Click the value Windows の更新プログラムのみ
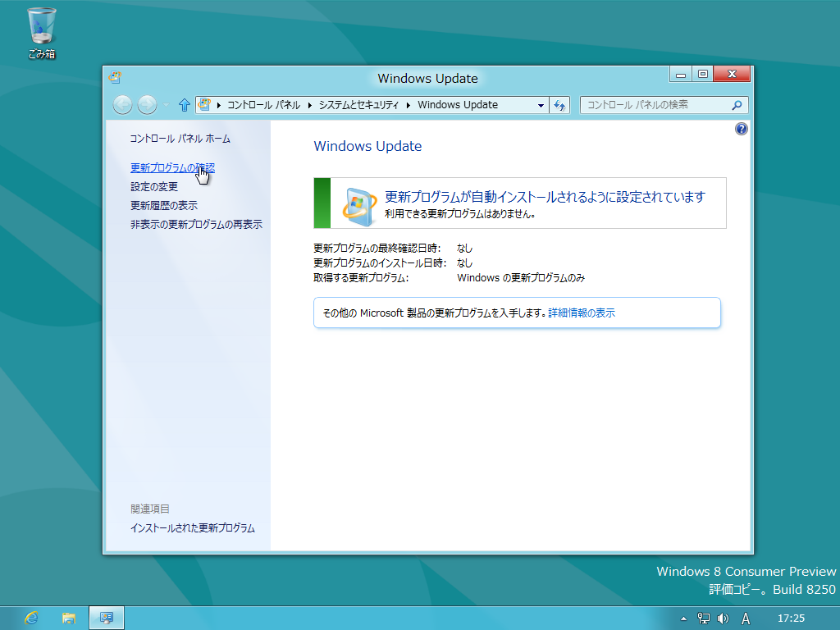840x630 pixels. tap(521, 278)
